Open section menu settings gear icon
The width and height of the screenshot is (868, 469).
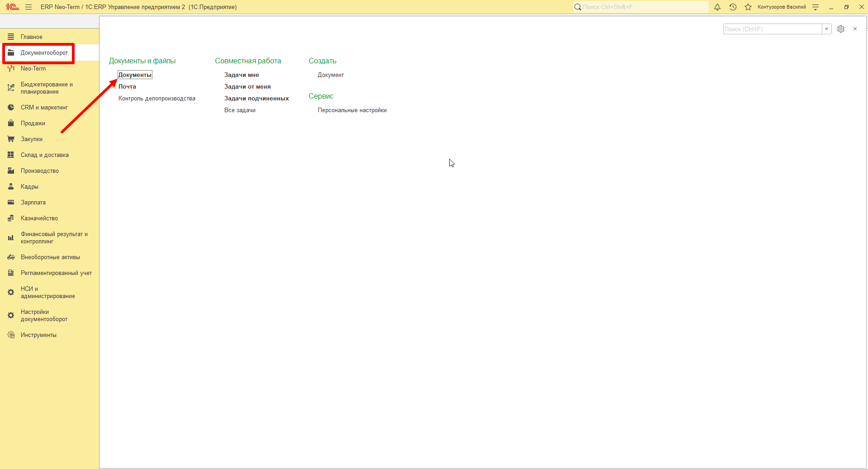coord(841,29)
